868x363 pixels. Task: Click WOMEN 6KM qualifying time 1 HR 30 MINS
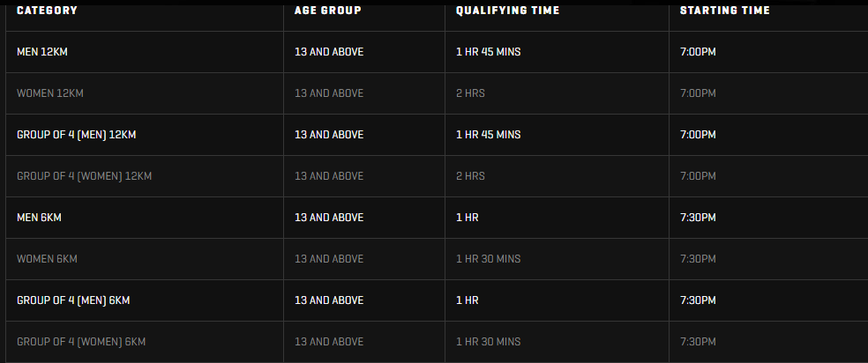tap(489, 259)
